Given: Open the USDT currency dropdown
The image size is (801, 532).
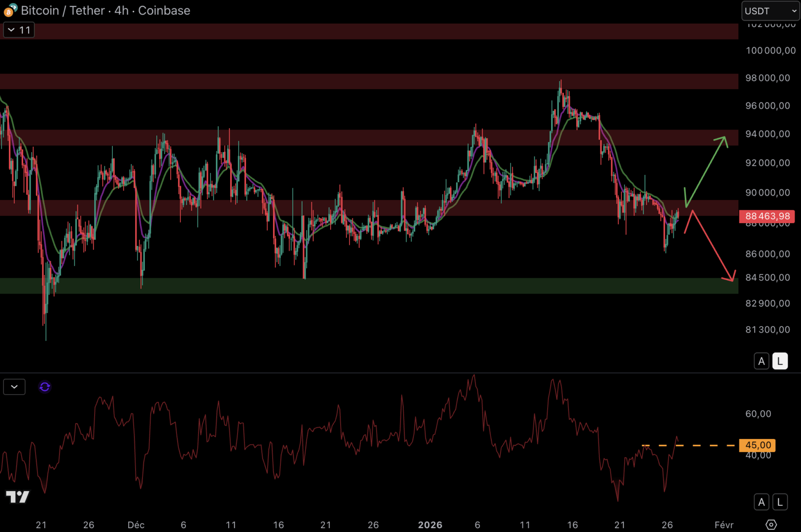Looking at the screenshot, I should pos(770,11).
